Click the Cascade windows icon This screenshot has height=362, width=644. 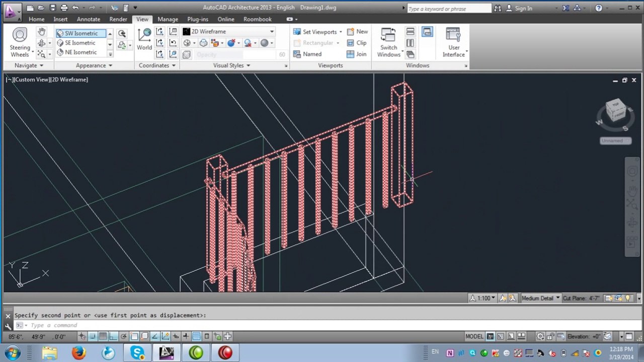click(410, 54)
